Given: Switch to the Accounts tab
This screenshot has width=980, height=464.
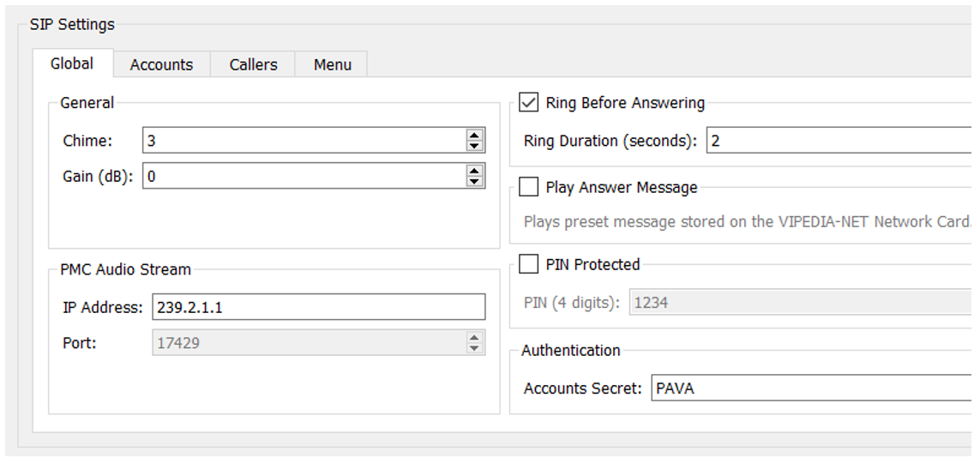Looking at the screenshot, I should click(161, 64).
